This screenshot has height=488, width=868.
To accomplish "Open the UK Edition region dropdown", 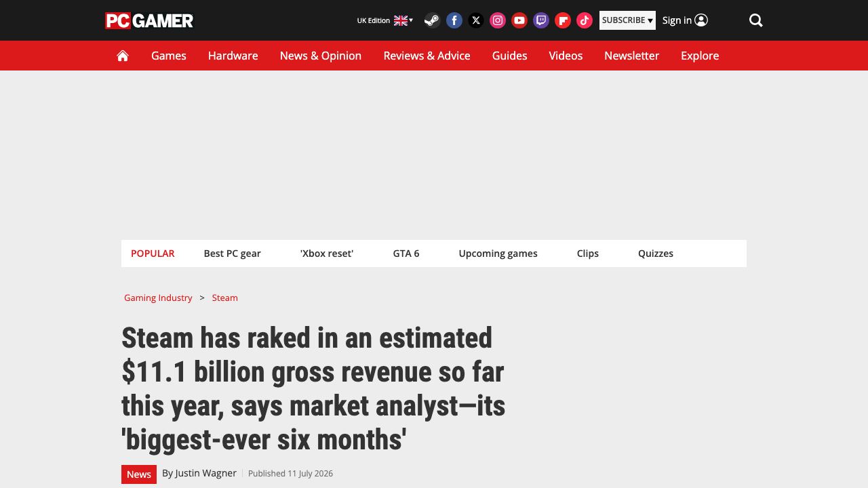I will click(385, 20).
